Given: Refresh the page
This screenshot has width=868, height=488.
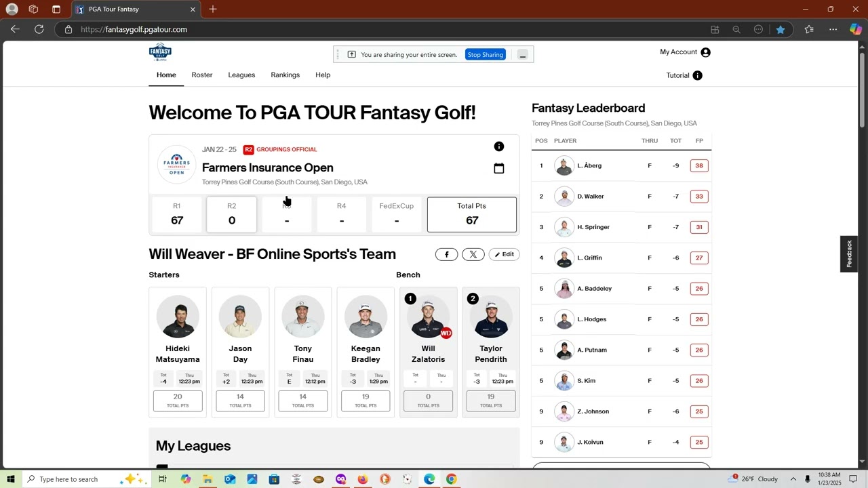Looking at the screenshot, I should [39, 29].
